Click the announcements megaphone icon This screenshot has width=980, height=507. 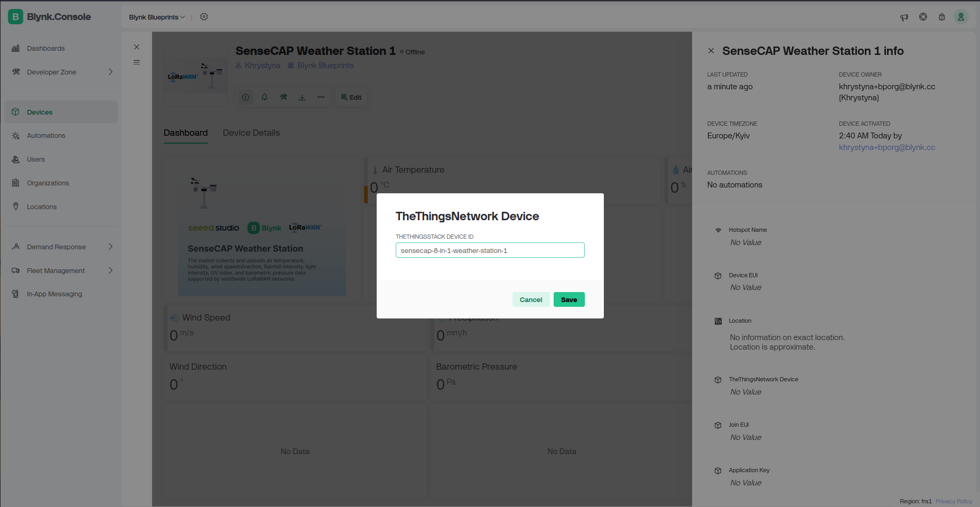tap(904, 17)
